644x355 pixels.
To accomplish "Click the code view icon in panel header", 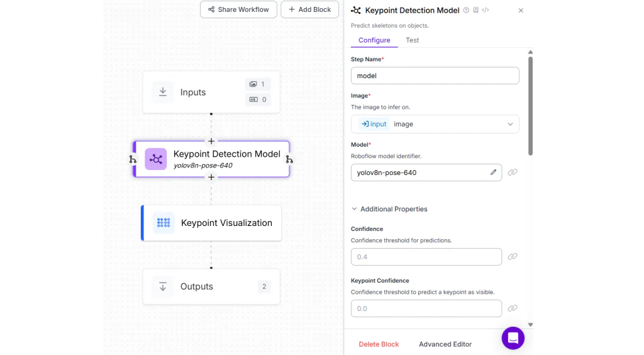I will click(x=485, y=10).
